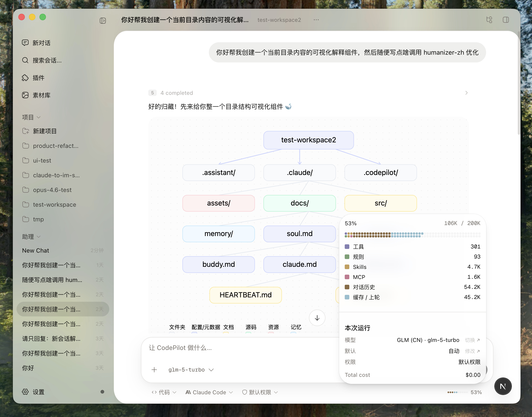Click the 对话历史 54.2K row
The width and height of the screenshot is (532, 417).
click(412, 287)
